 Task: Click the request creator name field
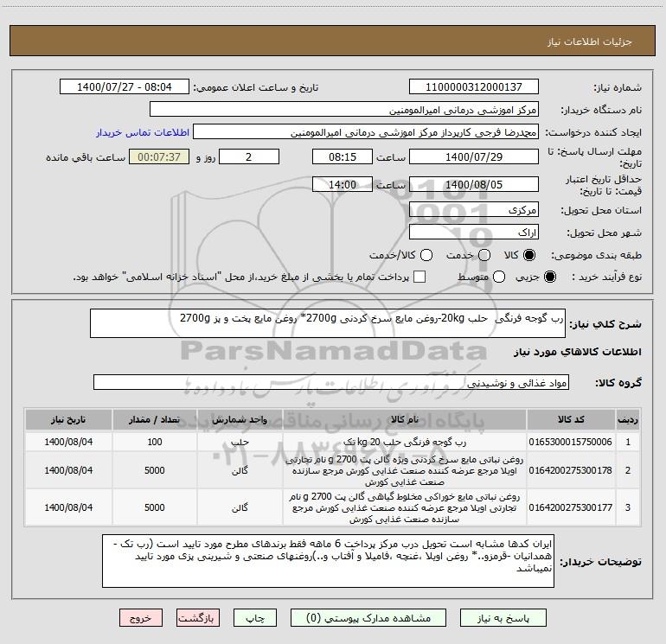point(366,132)
